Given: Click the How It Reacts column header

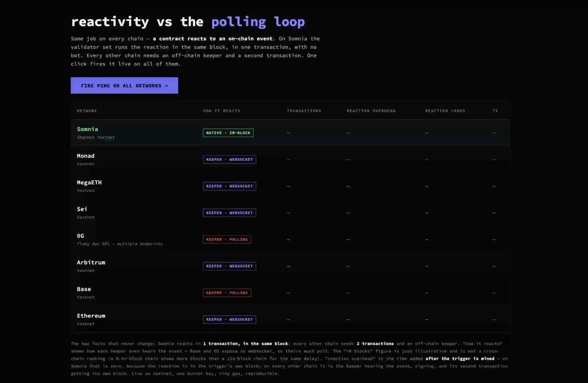Looking at the screenshot, I should click(x=222, y=111).
